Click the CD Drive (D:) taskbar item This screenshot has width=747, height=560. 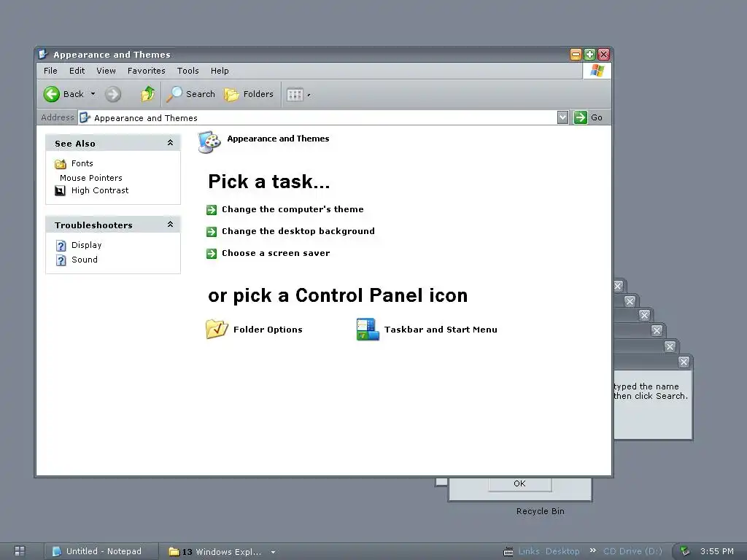(632, 551)
